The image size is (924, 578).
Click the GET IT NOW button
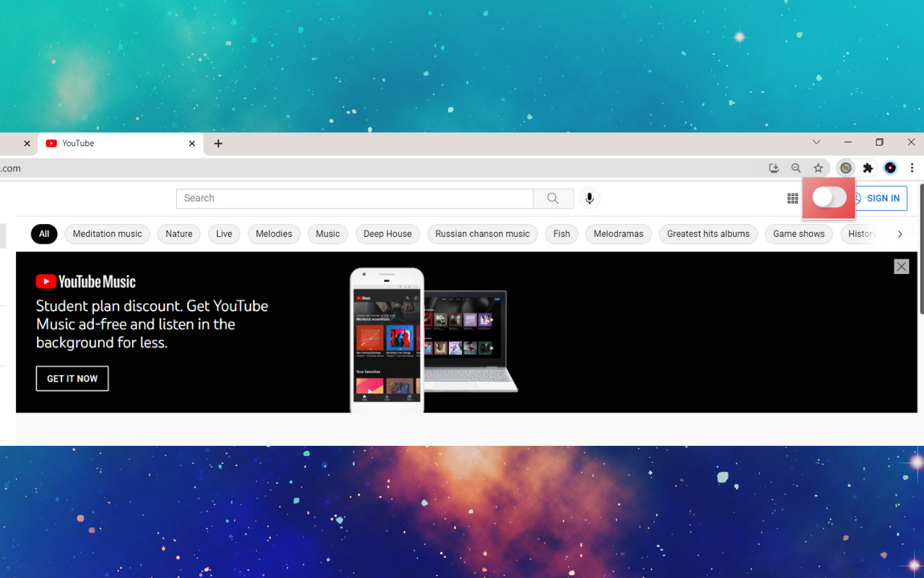[72, 379]
